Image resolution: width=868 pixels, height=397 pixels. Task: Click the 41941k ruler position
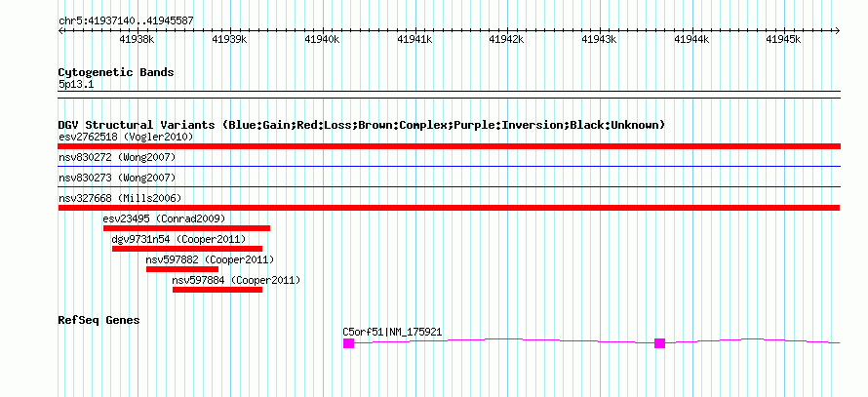point(414,40)
